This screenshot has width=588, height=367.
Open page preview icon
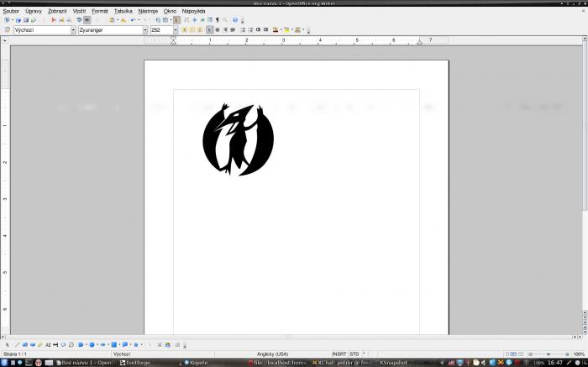tap(69, 20)
